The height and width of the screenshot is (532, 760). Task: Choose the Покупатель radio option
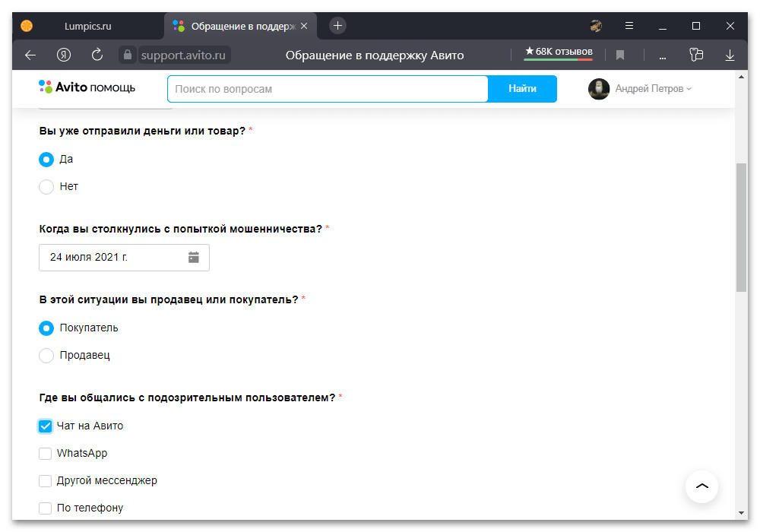[46, 328]
